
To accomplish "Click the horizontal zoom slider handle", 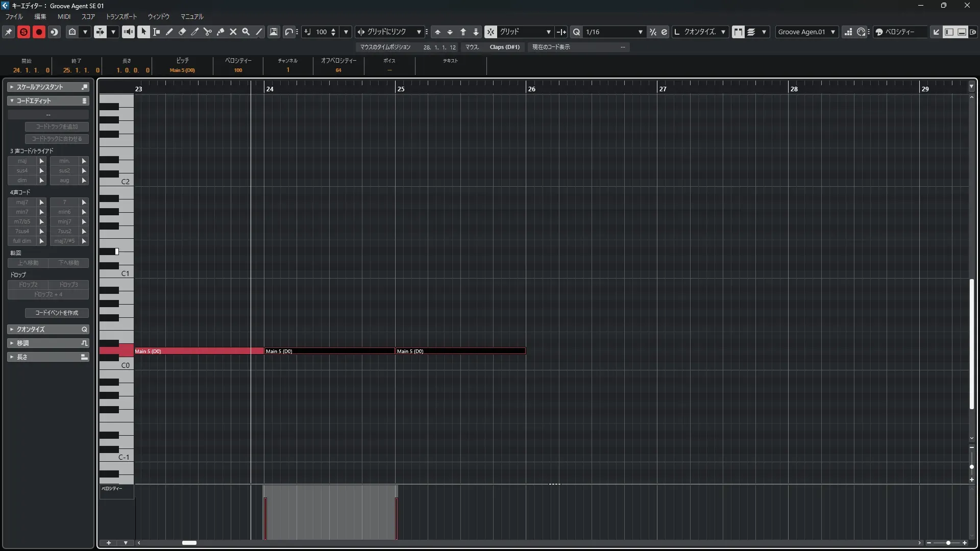I will coord(948,543).
